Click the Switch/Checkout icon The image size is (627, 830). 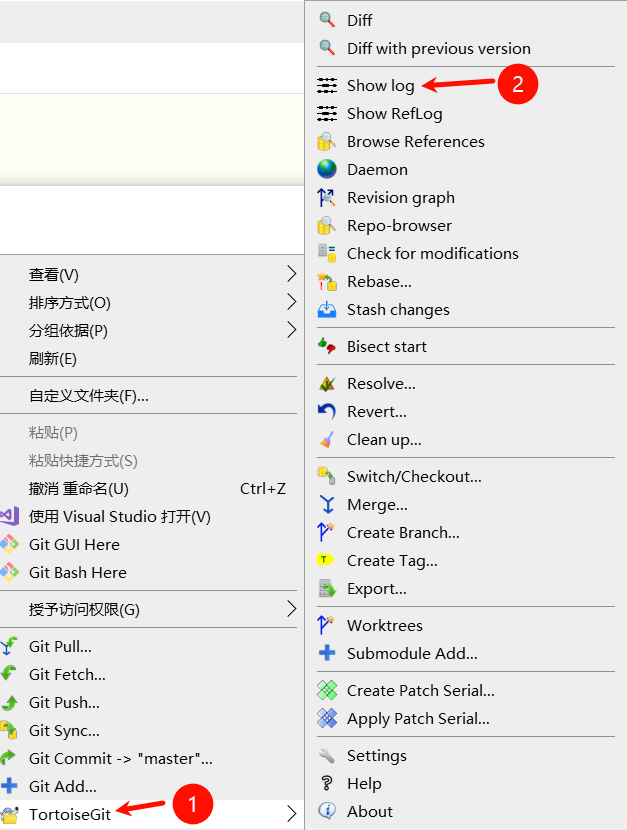pos(327,476)
